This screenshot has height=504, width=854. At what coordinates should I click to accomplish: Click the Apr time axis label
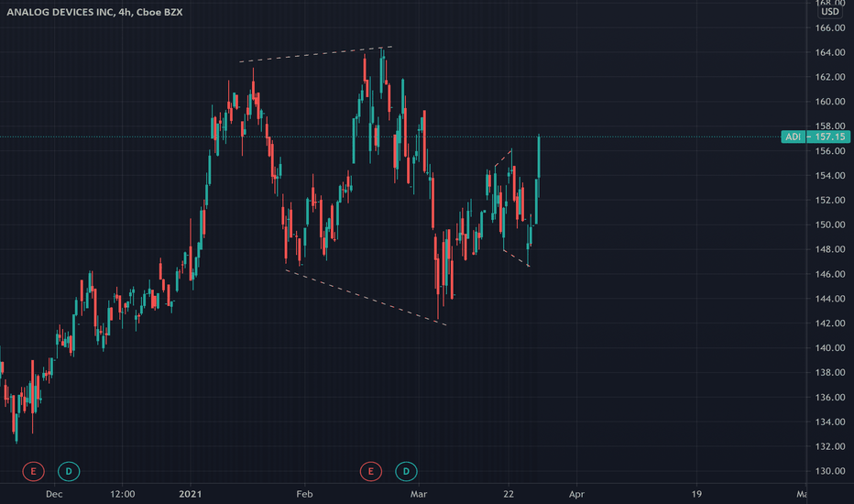click(576, 494)
